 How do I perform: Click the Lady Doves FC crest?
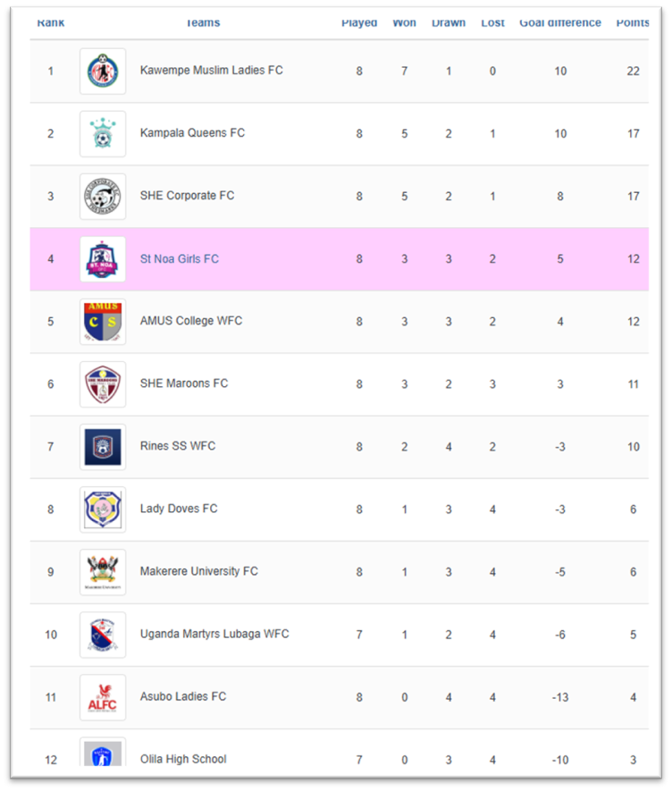[103, 509]
